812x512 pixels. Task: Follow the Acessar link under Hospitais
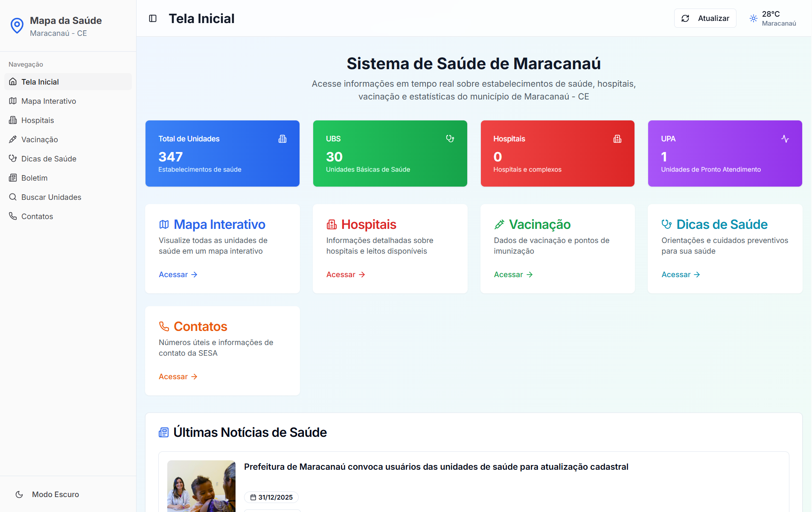345,275
